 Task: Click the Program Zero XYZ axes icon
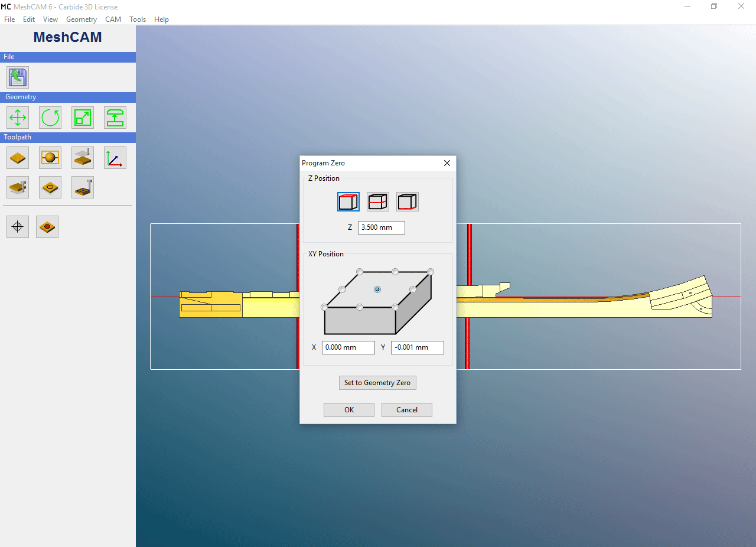115,158
